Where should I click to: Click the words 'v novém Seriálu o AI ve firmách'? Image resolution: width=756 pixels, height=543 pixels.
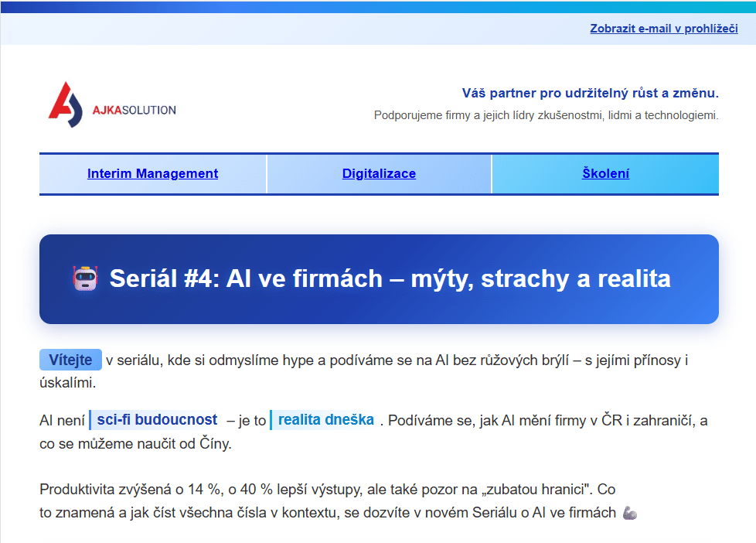pyautogui.click(x=510, y=512)
